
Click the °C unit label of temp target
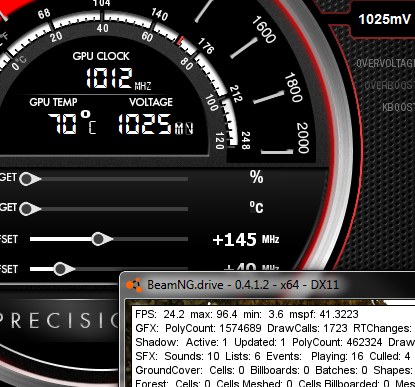pyautogui.click(x=256, y=207)
